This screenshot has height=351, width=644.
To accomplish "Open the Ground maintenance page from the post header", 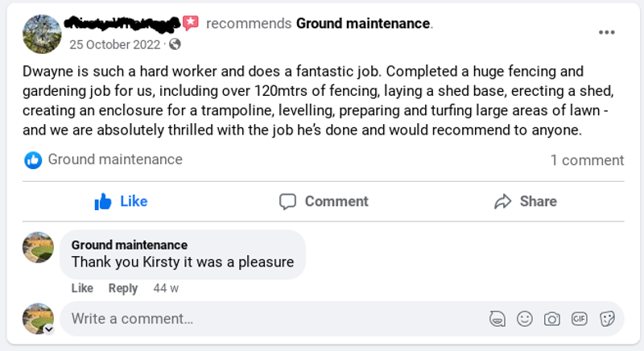I will (x=363, y=23).
